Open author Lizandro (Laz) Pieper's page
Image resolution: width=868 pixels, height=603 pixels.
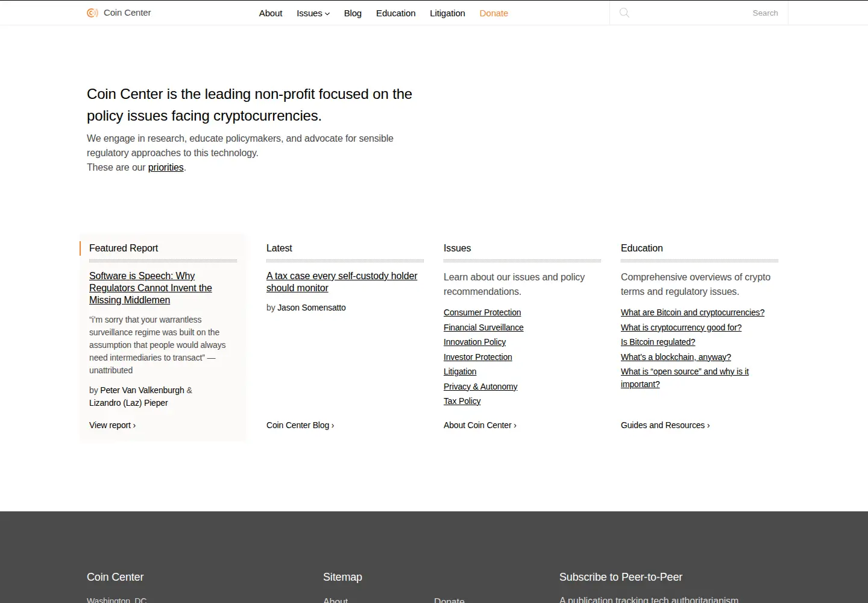coord(128,403)
